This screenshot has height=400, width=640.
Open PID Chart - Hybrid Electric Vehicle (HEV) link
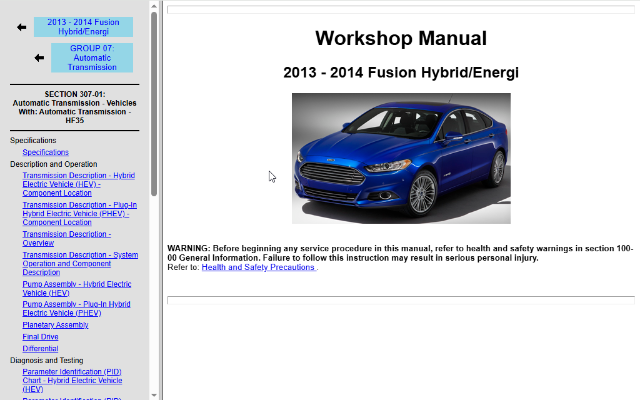point(72,380)
